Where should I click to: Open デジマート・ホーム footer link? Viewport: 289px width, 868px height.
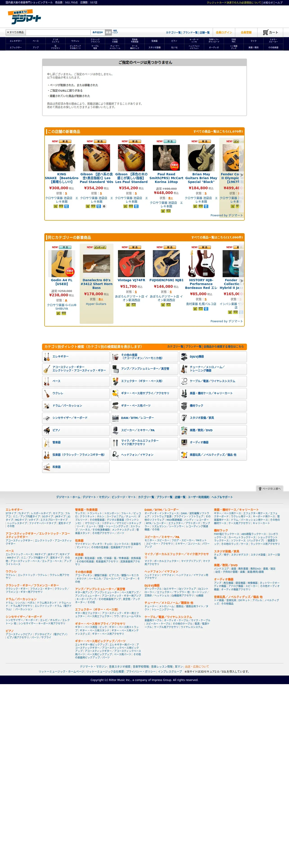click(68, 497)
